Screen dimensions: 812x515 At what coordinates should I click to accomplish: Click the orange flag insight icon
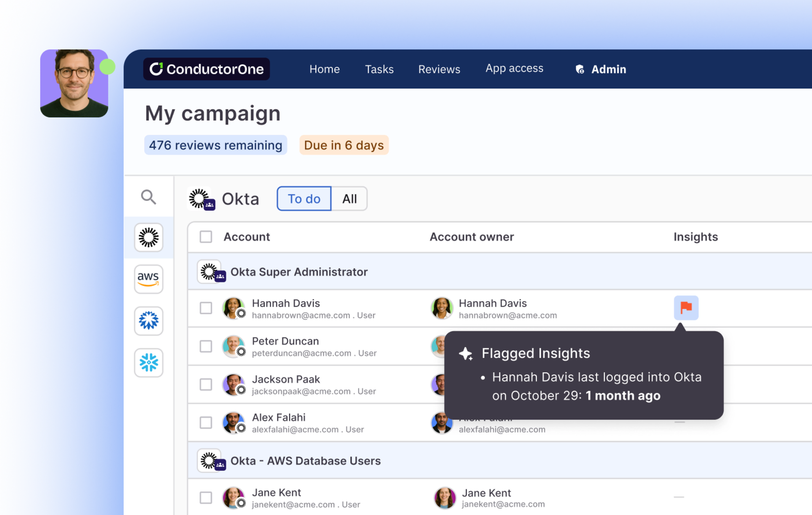click(x=686, y=308)
